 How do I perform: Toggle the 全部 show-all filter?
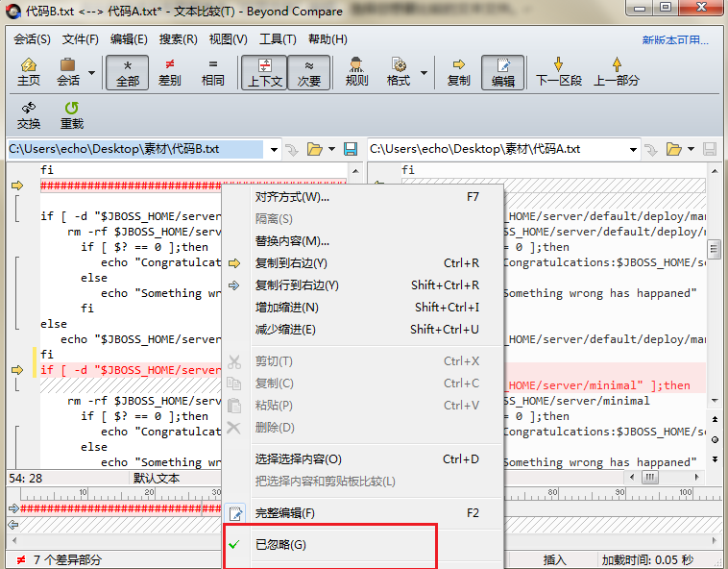tap(127, 72)
